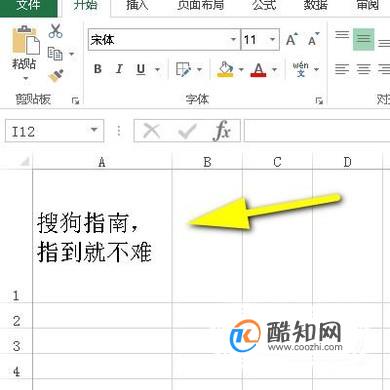Screen dimensions: 390x390
Task: Apply yellow fill color bucket
Action: [225, 70]
